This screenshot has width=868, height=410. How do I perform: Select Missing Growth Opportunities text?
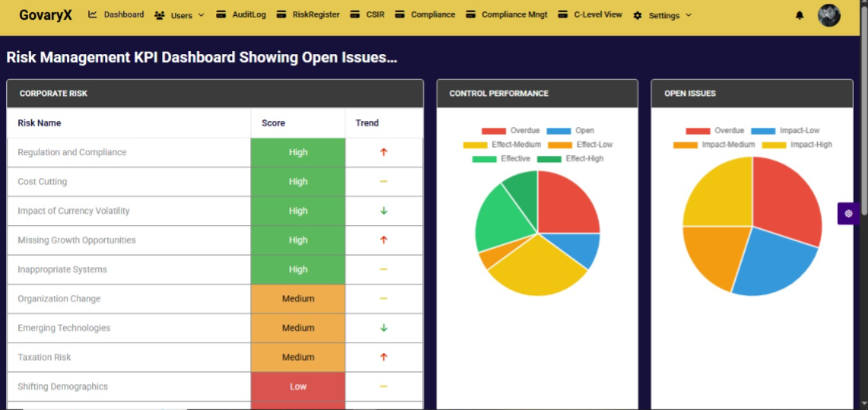point(77,240)
